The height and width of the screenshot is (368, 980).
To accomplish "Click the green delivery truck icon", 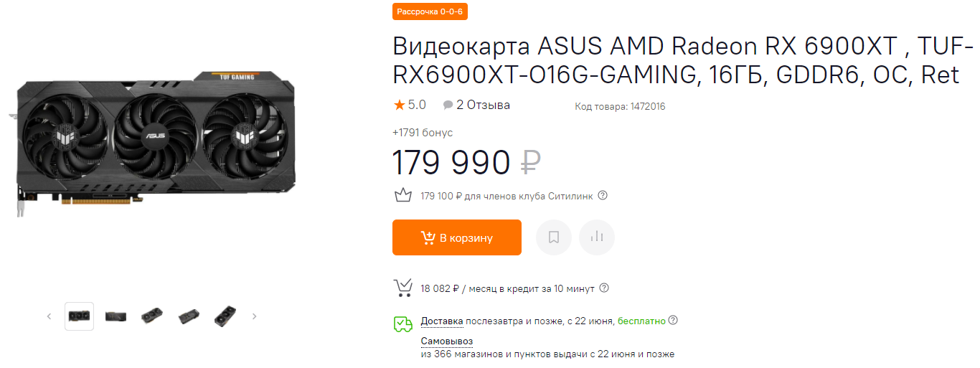I will (402, 324).
